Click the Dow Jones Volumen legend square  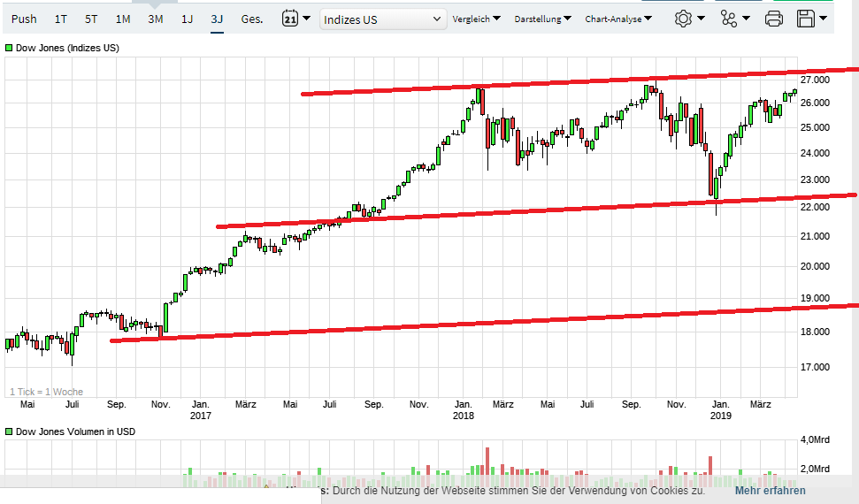click(x=9, y=431)
